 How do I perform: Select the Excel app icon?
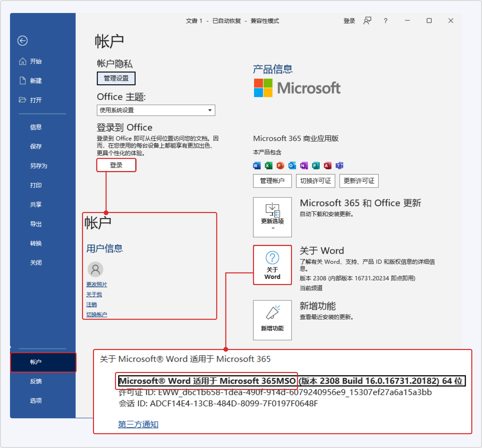pos(268,165)
